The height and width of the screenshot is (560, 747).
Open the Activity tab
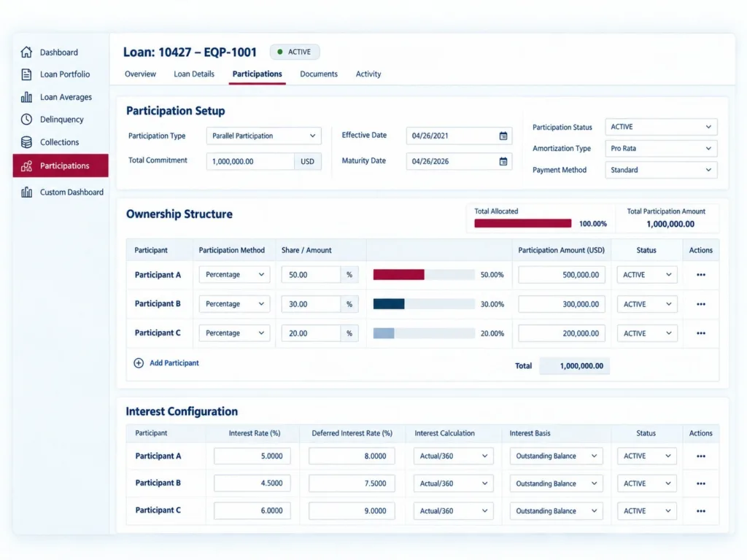click(368, 74)
